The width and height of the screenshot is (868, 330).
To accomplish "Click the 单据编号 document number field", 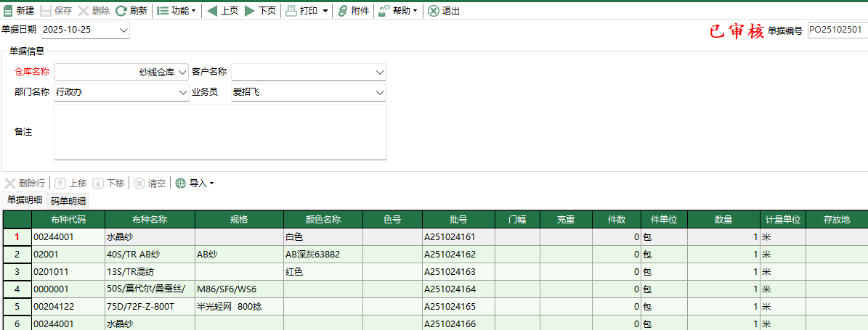I will [x=836, y=30].
